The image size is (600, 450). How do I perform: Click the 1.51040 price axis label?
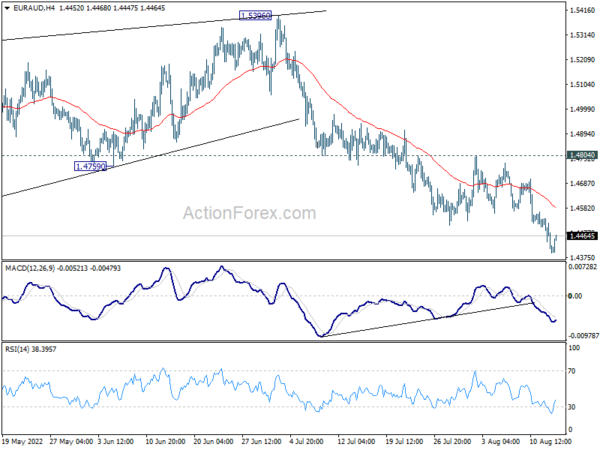coord(582,85)
